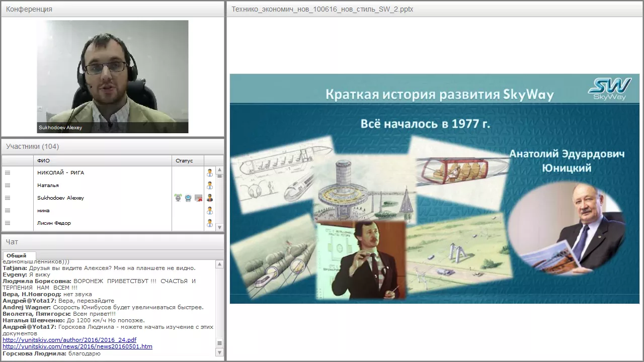Click the chat scrollbar thumb
This screenshot has height=362, width=644.
coord(219,343)
